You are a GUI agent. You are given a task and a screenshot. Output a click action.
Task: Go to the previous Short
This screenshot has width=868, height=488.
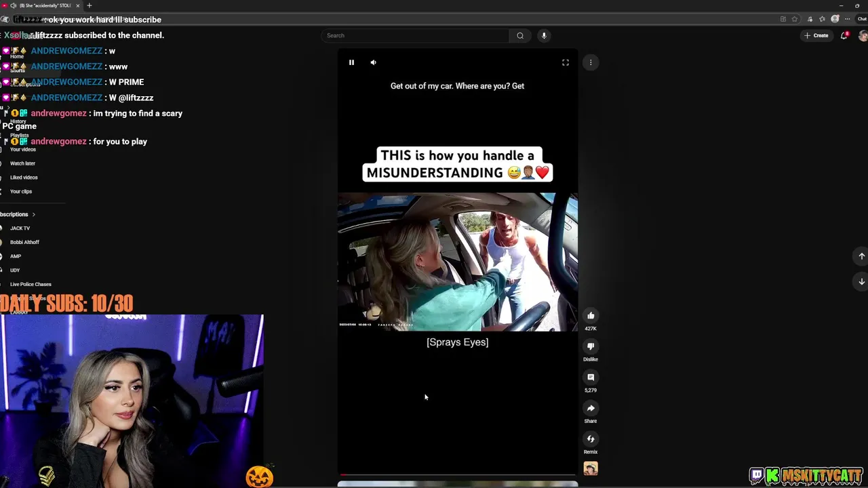(861, 256)
